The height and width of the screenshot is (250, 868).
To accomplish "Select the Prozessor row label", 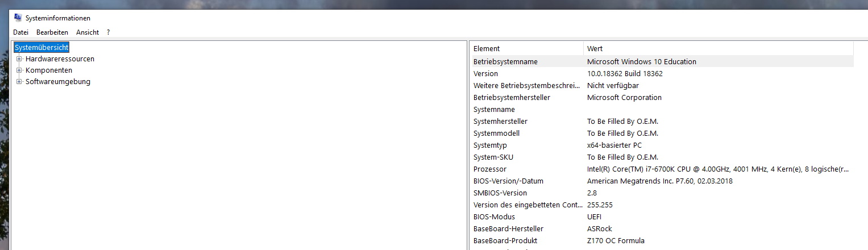I will tap(489, 169).
